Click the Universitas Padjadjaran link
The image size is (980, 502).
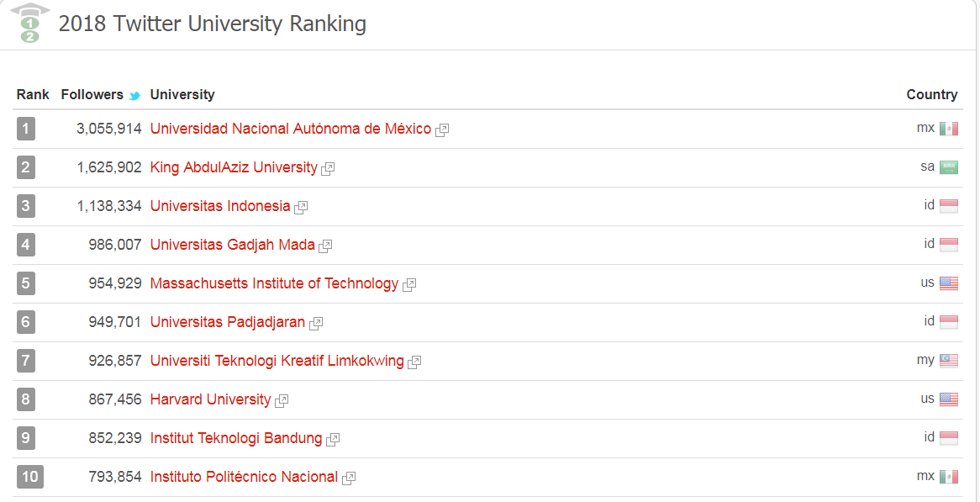227,322
